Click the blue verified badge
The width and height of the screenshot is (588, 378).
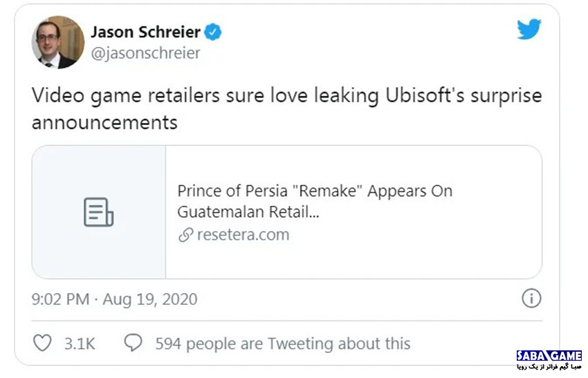coord(212,32)
